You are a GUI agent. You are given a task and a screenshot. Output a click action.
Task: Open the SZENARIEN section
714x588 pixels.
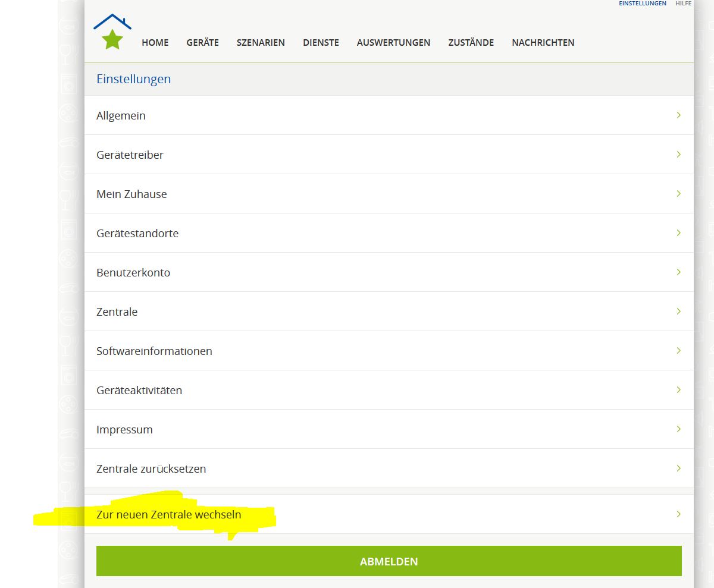pos(261,43)
